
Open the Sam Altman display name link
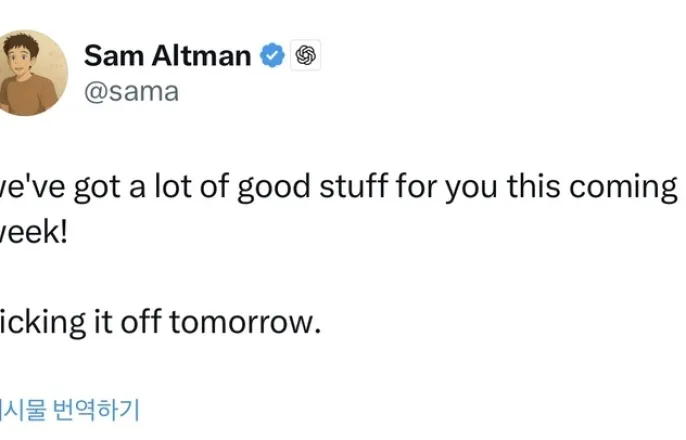click(x=167, y=56)
